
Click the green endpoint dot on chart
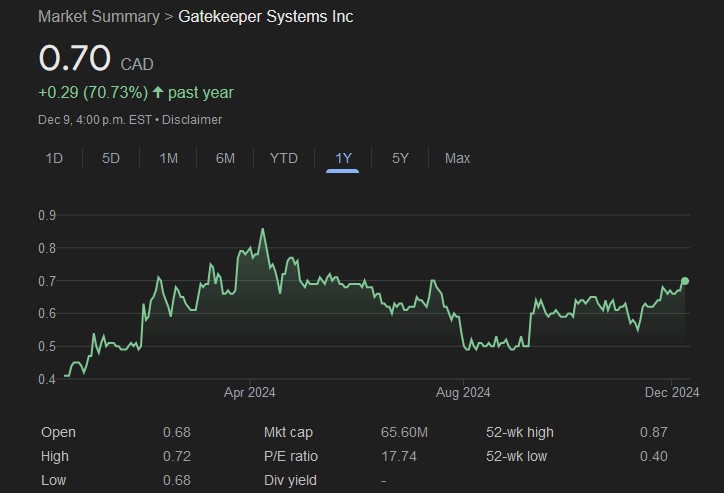(685, 281)
